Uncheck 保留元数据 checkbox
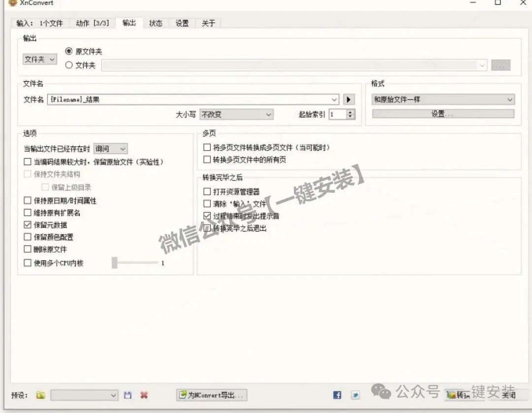This screenshot has width=532, height=413. pos(28,225)
